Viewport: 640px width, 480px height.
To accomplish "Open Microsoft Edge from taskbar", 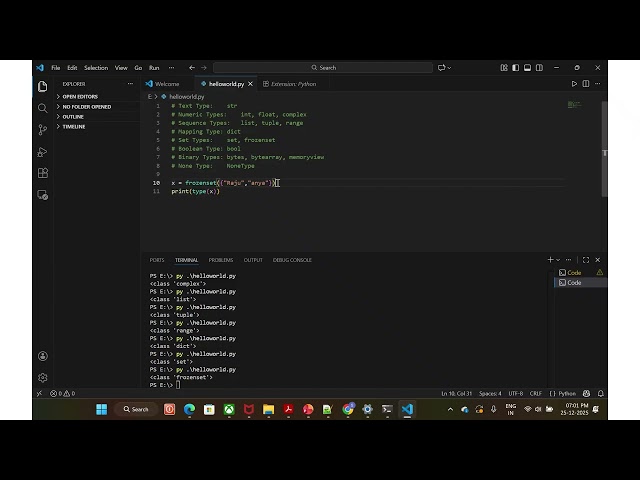I will pyautogui.click(x=189, y=409).
